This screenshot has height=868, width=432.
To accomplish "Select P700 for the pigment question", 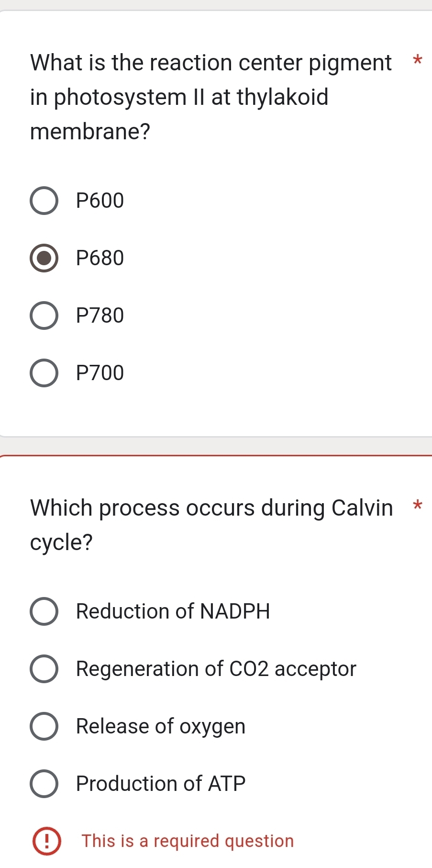I will tap(44, 372).
